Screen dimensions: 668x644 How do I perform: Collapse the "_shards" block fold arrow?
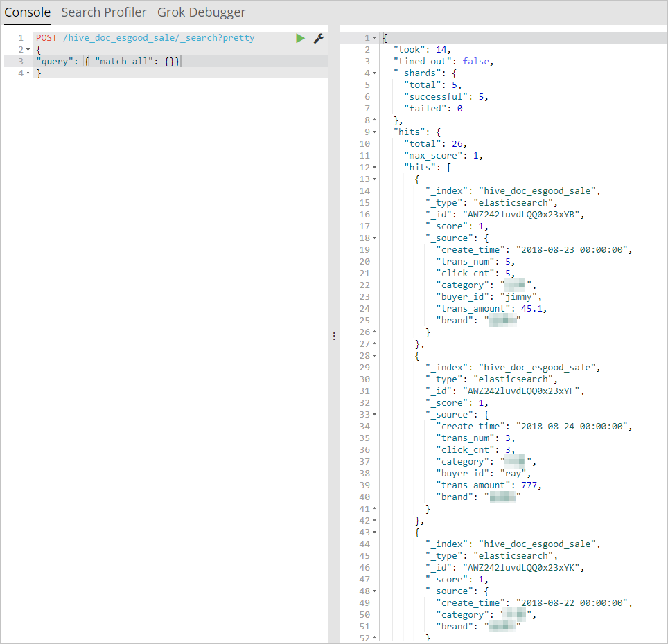(x=375, y=73)
